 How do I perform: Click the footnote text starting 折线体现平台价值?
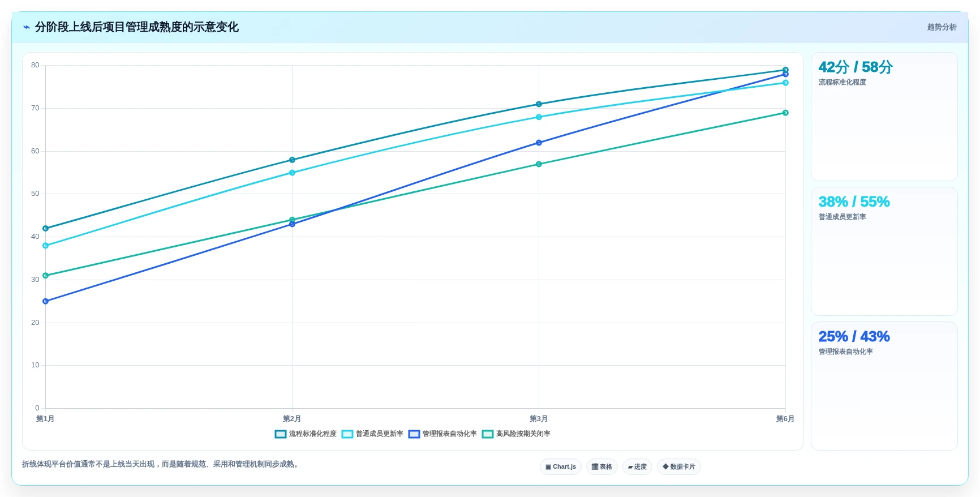[x=160, y=464]
